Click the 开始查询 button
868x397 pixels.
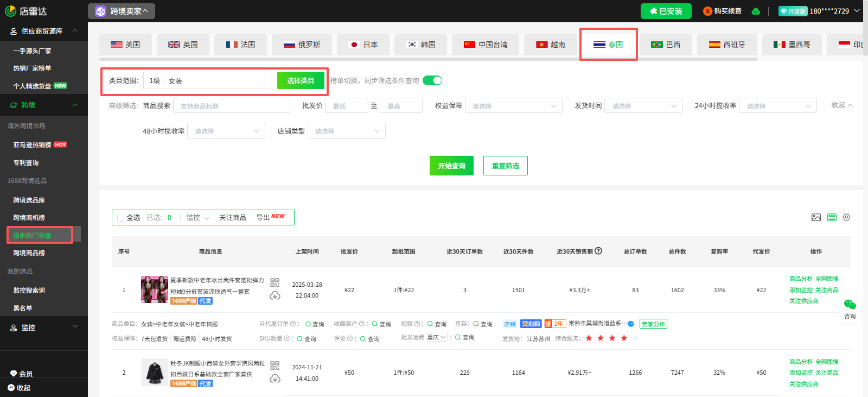(x=451, y=166)
